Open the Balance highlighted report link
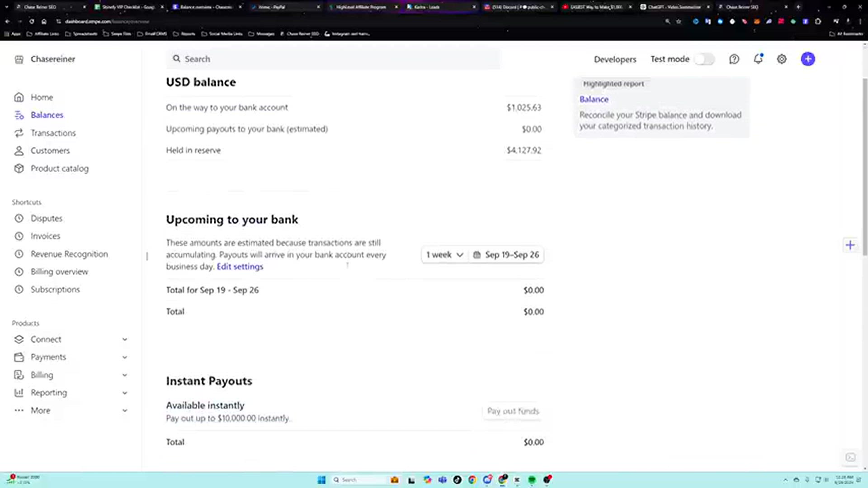 [594, 99]
